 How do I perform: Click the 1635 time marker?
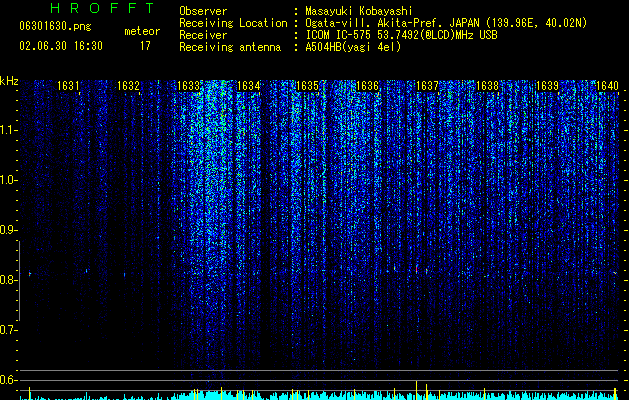(x=308, y=86)
